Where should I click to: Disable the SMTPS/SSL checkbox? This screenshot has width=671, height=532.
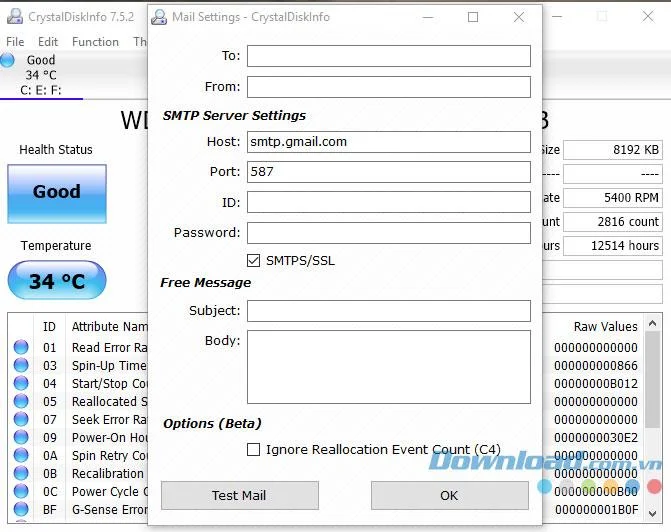point(253,260)
